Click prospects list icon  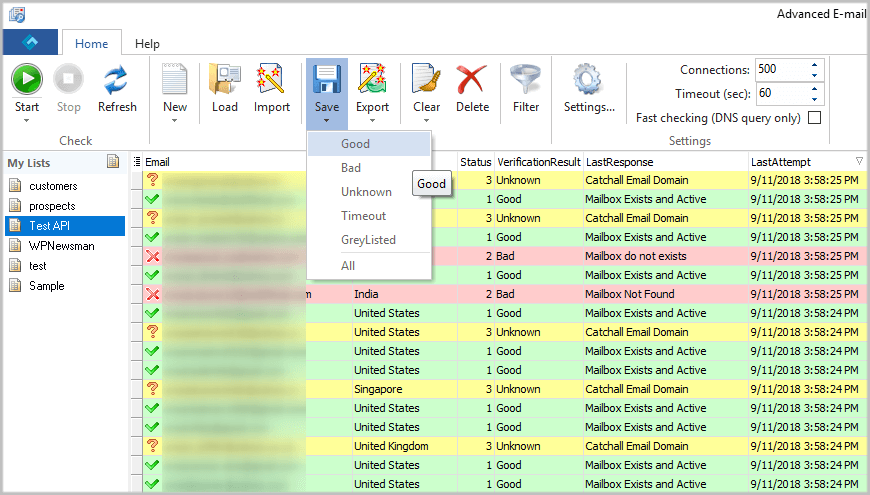[16, 205]
